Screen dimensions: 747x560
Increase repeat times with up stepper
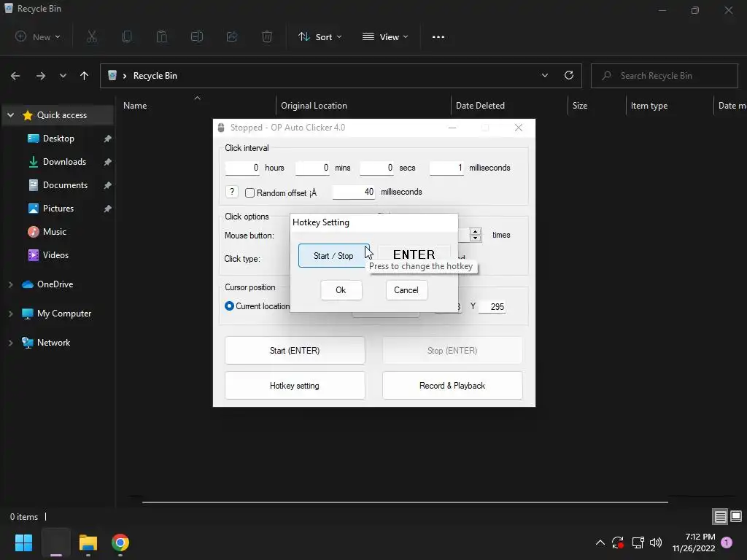pos(475,231)
